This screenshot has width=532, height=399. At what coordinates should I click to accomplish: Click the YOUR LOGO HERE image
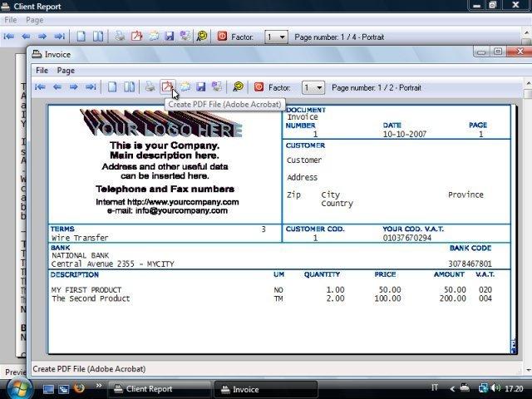click(162, 123)
